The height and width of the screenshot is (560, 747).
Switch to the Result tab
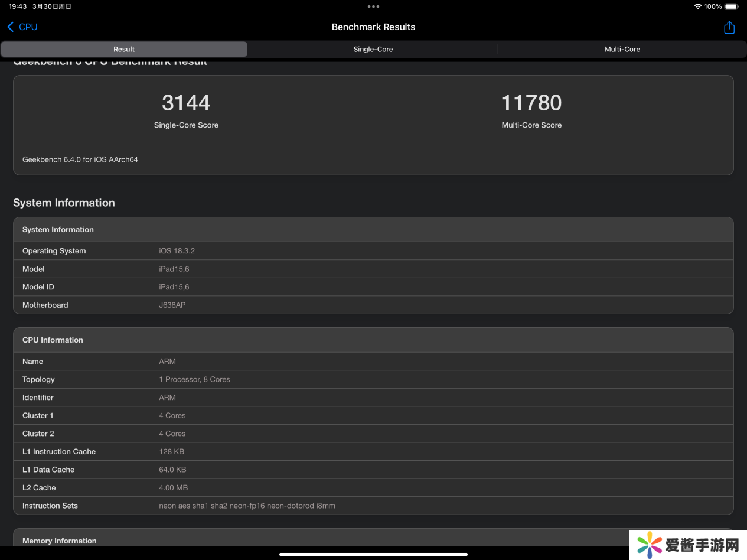tap(124, 50)
